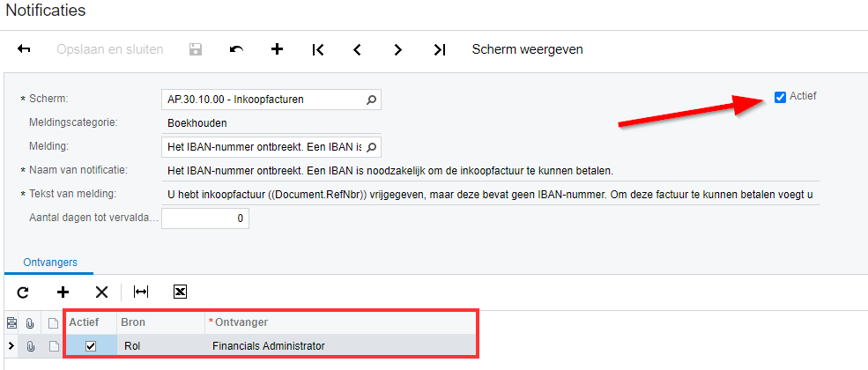Switch to the Ontvangers tab

49,262
